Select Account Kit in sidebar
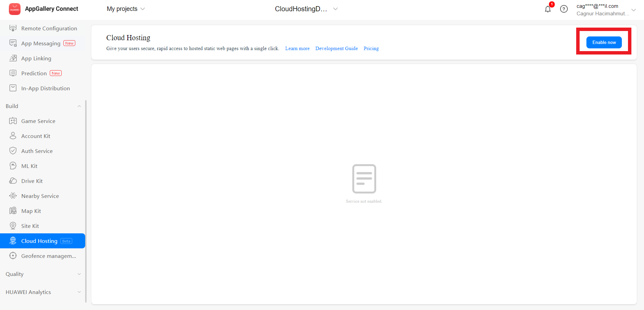Screen dimensions: 644x310 coord(43,136)
